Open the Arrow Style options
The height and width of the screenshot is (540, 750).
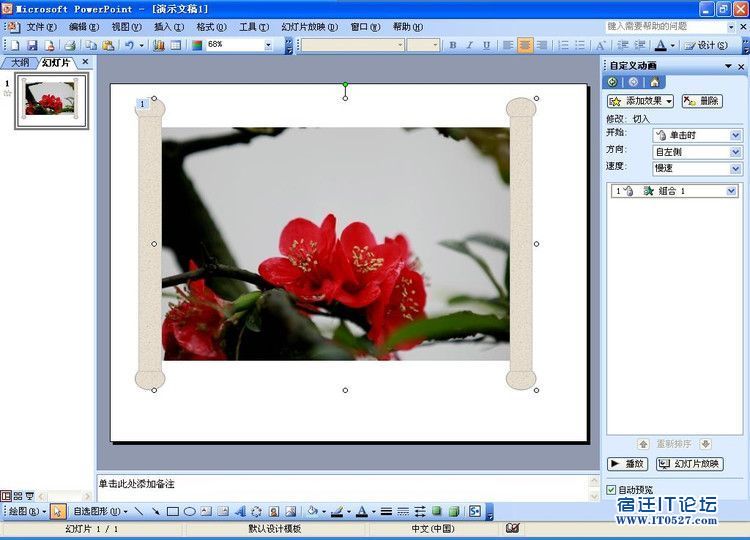click(x=420, y=511)
